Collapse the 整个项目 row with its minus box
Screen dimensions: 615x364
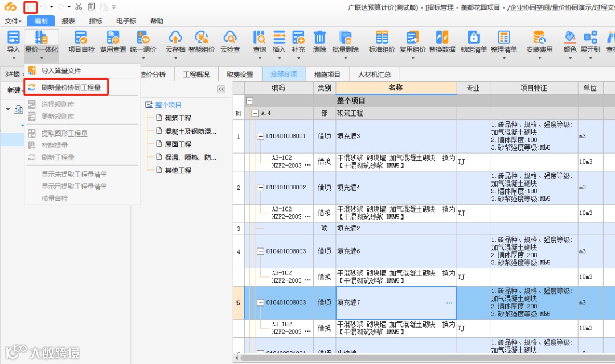pyautogui.click(x=249, y=101)
